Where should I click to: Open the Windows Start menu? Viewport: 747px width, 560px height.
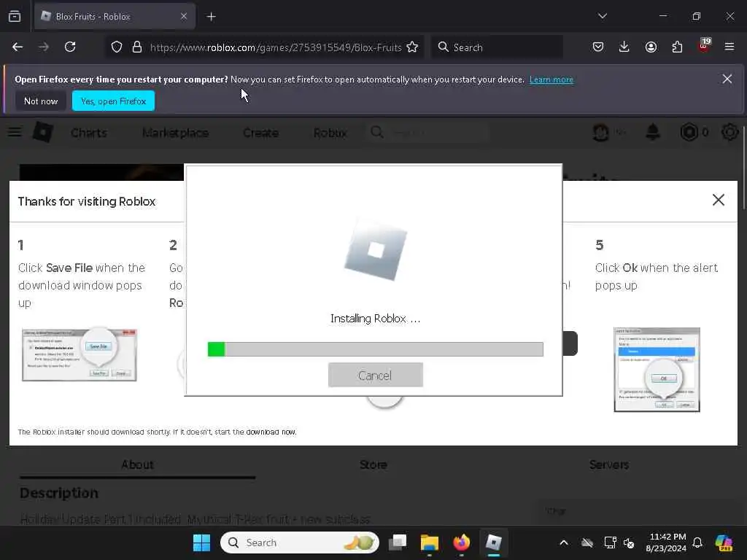(x=201, y=542)
